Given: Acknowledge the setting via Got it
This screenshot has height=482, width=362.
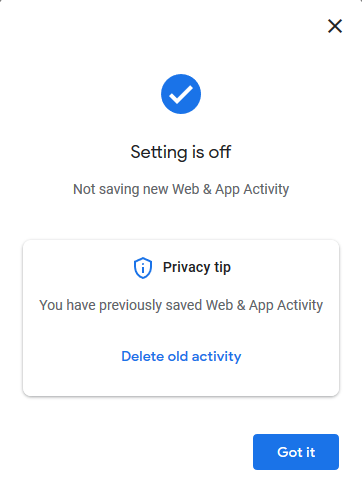Looking at the screenshot, I should 296,452.
